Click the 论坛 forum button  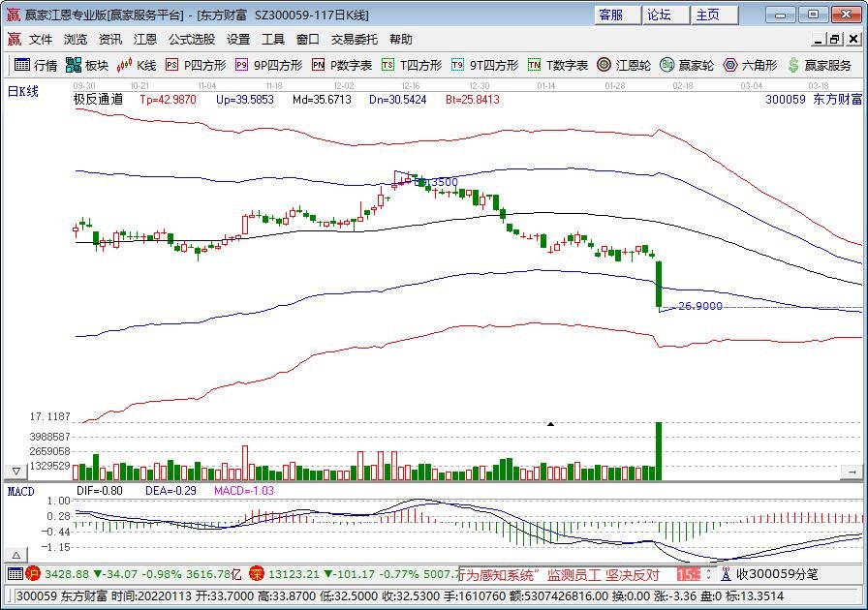tap(666, 15)
